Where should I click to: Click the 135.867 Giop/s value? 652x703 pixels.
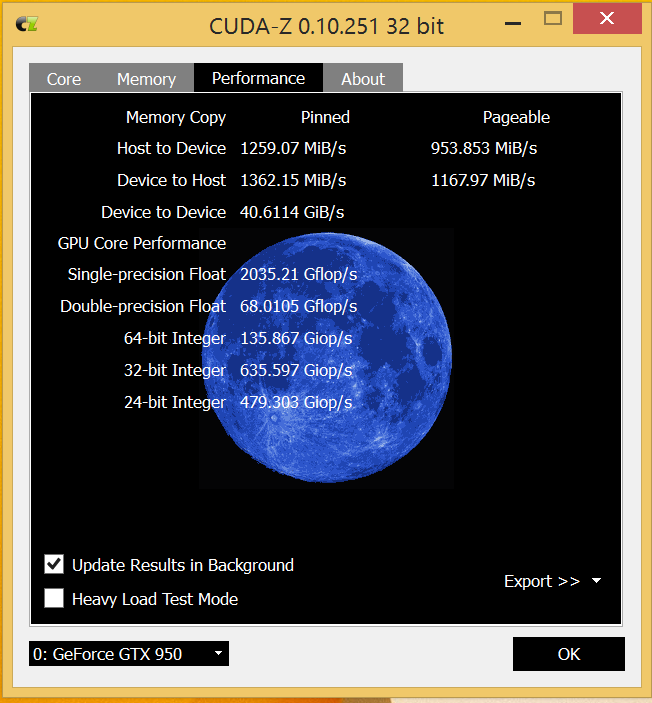click(x=296, y=338)
